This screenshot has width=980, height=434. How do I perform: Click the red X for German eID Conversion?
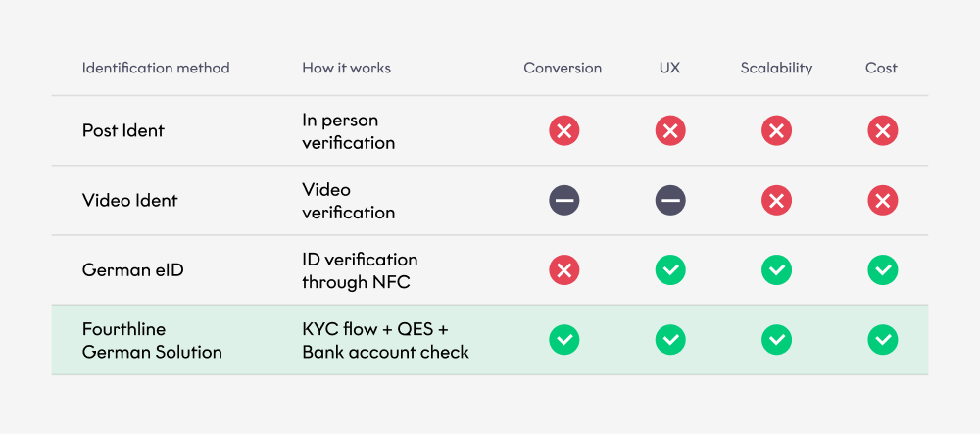pyautogui.click(x=564, y=270)
